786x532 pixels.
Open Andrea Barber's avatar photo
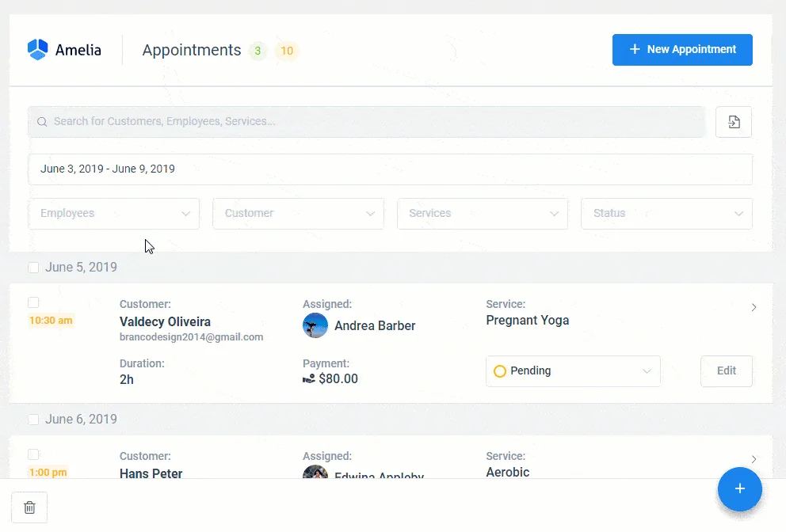pyautogui.click(x=315, y=325)
